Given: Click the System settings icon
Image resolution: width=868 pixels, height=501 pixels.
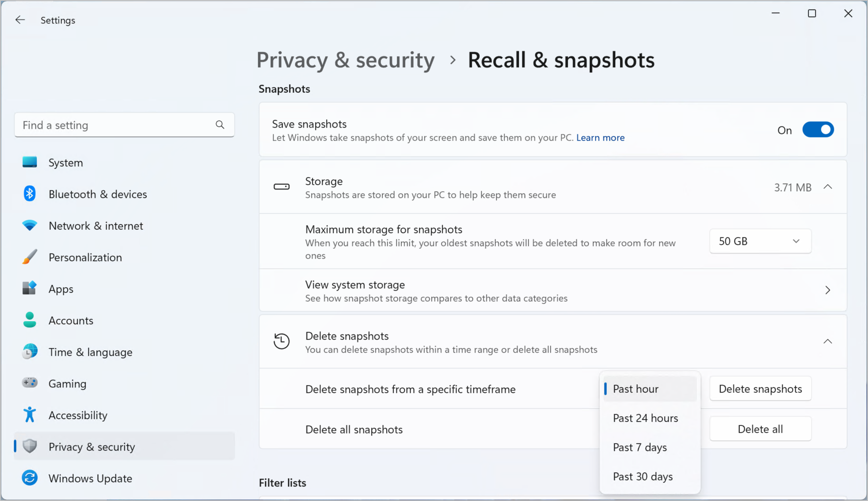Looking at the screenshot, I should click(29, 162).
